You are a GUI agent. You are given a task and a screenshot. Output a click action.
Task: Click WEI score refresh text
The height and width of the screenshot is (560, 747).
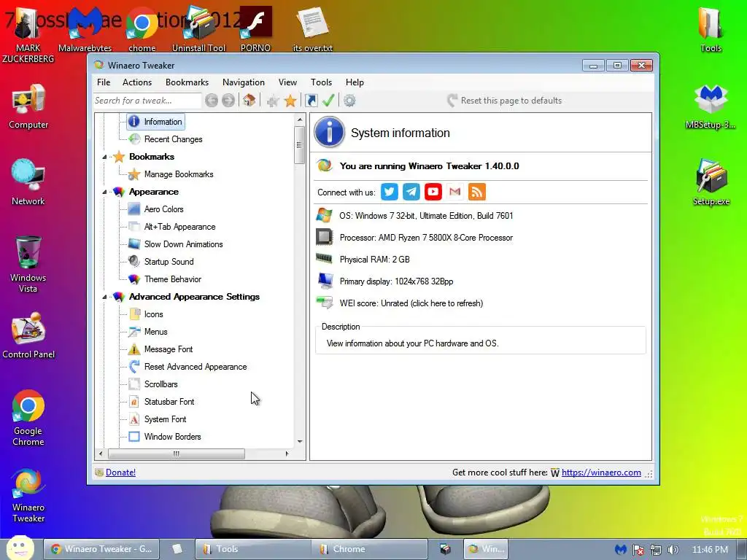(411, 303)
